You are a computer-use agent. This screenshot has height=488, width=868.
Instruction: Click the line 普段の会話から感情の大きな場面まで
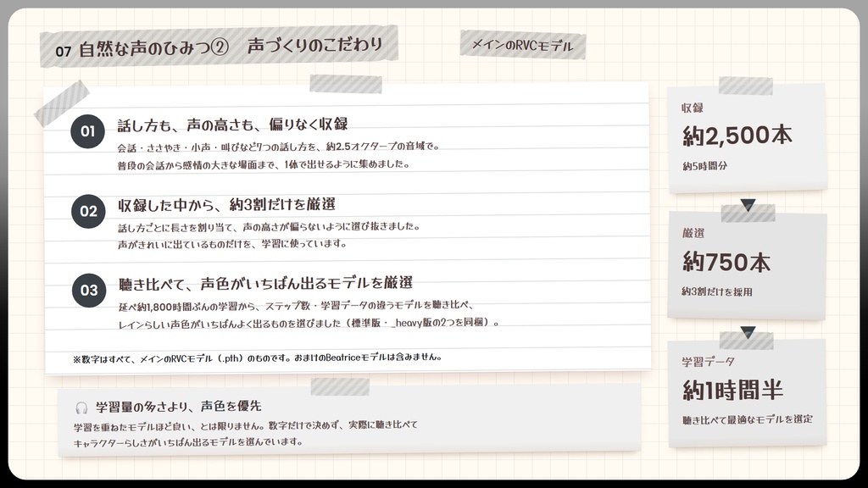(264, 165)
